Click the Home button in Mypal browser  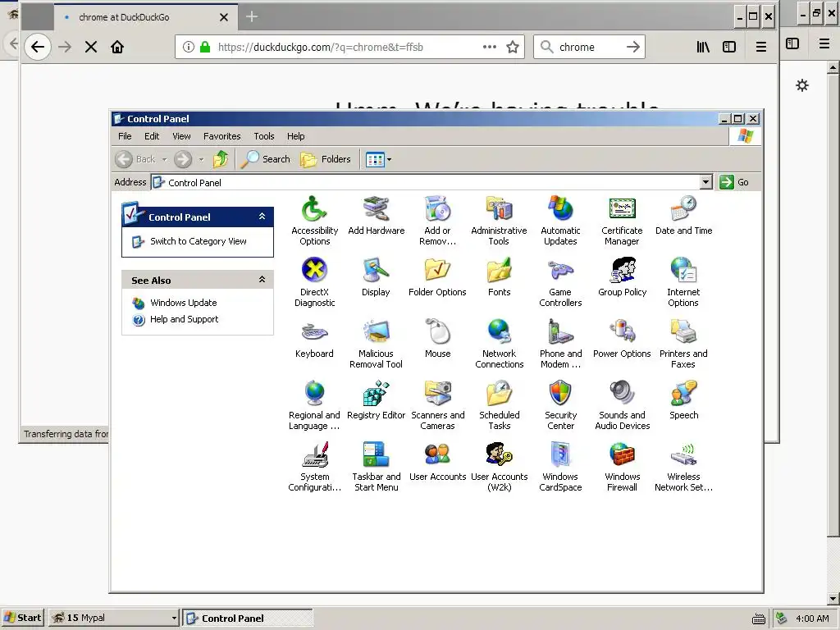(117, 47)
